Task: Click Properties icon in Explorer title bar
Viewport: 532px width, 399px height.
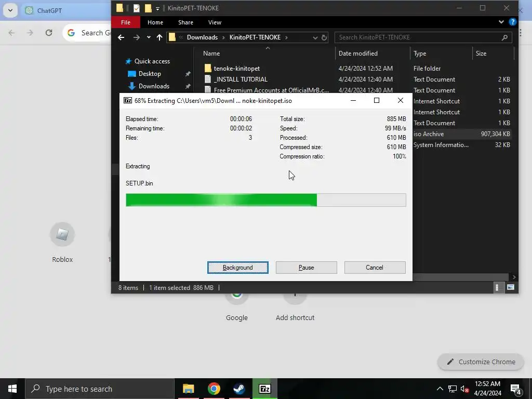Action: click(137, 8)
